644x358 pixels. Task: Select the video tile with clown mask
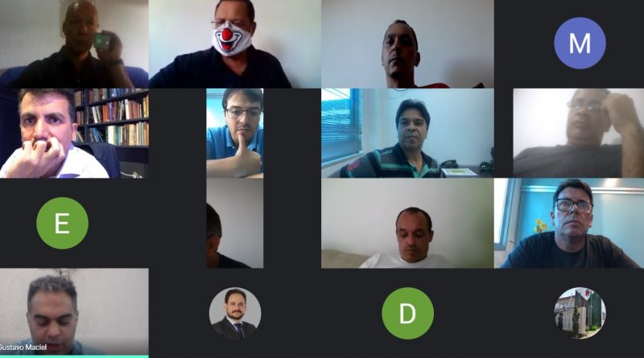235,44
